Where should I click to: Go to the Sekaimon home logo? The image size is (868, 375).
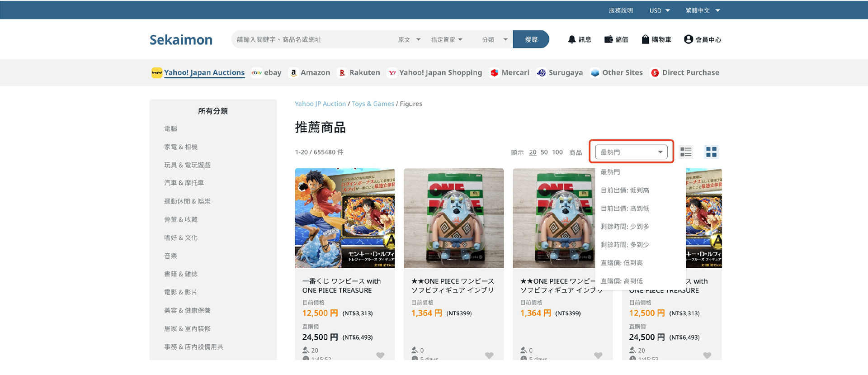click(181, 40)
